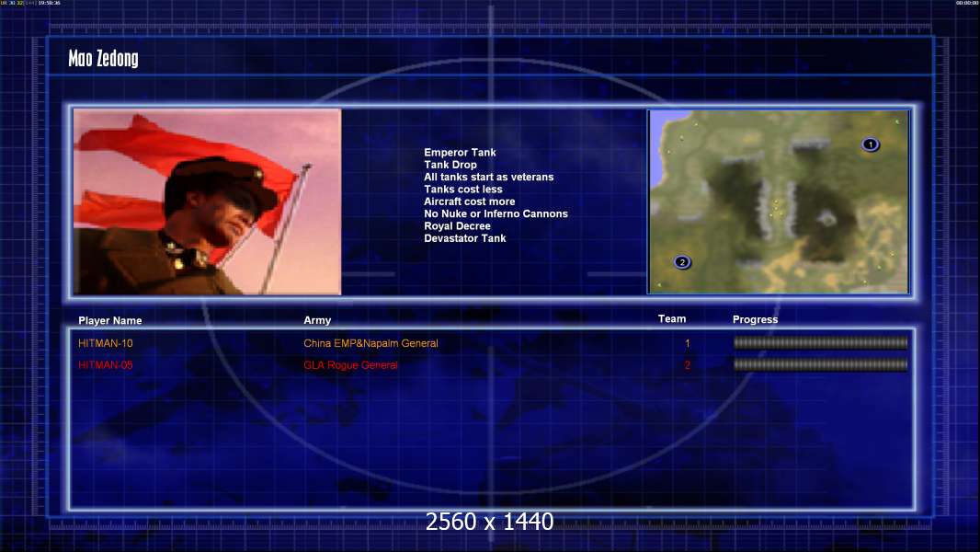
Task: Select player name HITMAN-05
Action: [106, 365]
